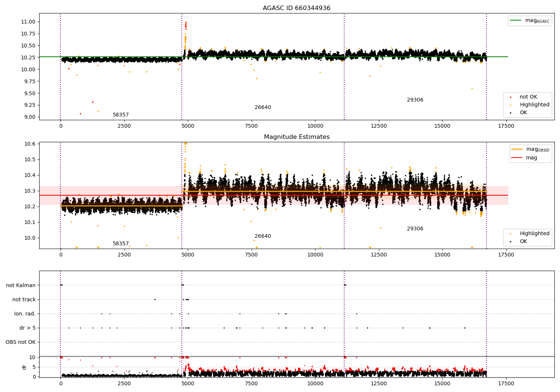Screen dimensions: 560x392
Task: Click obsid label 26640 in Magnitude Estimates plot
Action: pyautogui.click(x=263, y=236)
